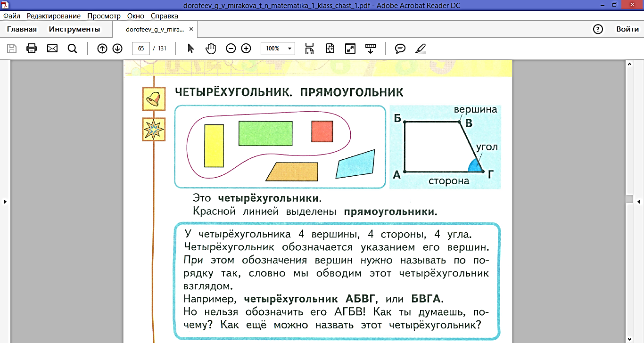This screenshot has height=343, width=644.
Task: Open the Справка menu
Action: (x=165, y=16)
